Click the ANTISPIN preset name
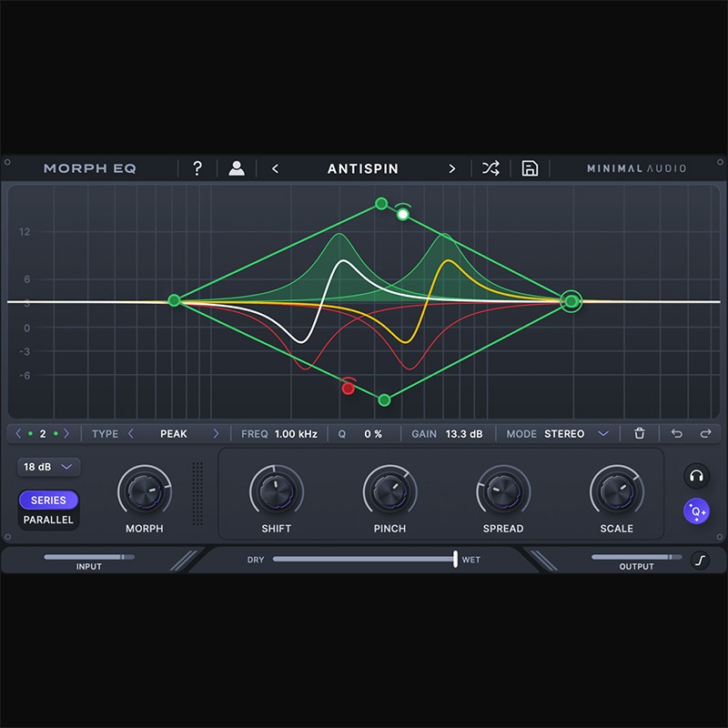This screenshot has width=728, height=728. (363, 168)
